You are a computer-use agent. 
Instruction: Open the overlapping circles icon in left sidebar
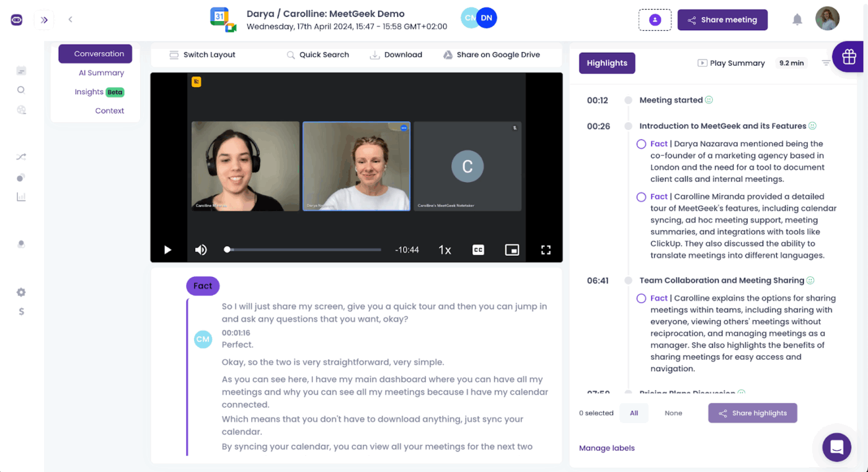click(x=21, y=178)
